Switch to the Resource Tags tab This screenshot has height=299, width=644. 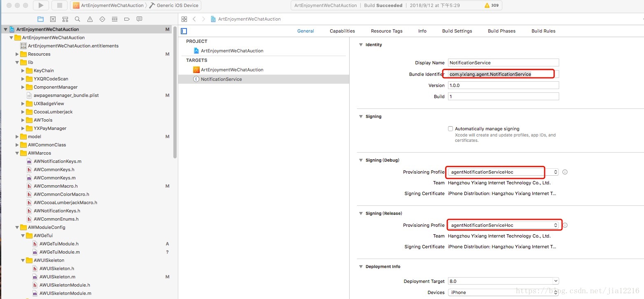coord(387,31)
